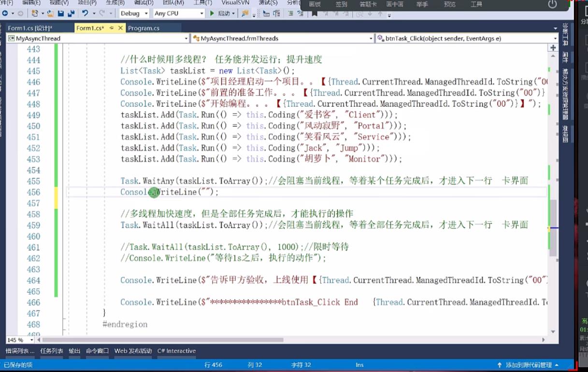Click the split editor plus icon
Image resolution: width=588 pixels, height=372 pixels.
click(x=553, y=48)
